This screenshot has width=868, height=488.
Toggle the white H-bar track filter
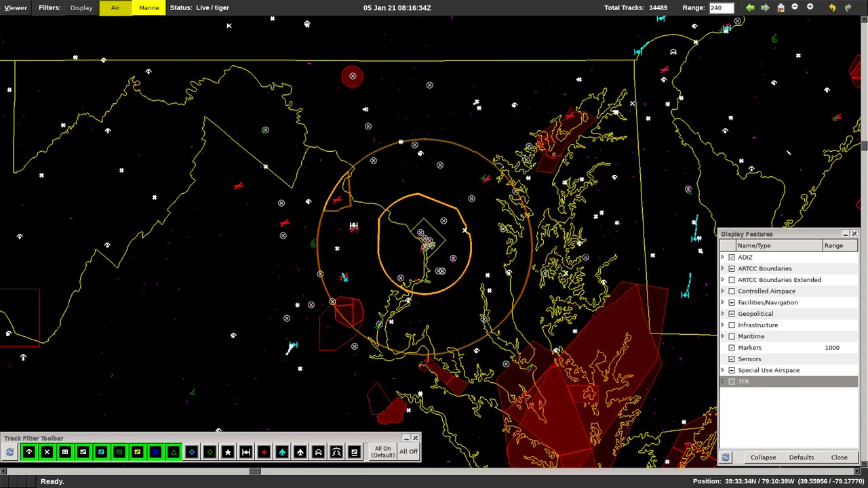pos(245,452)
